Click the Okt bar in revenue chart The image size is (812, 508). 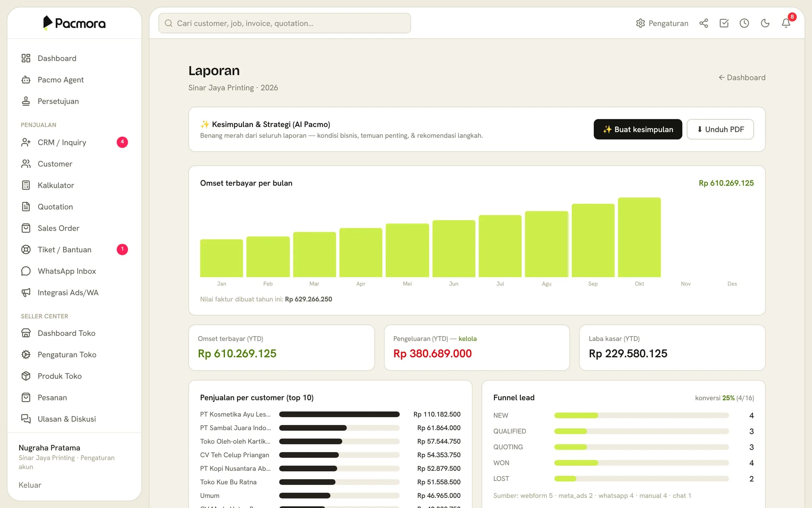tap(639, 237)
